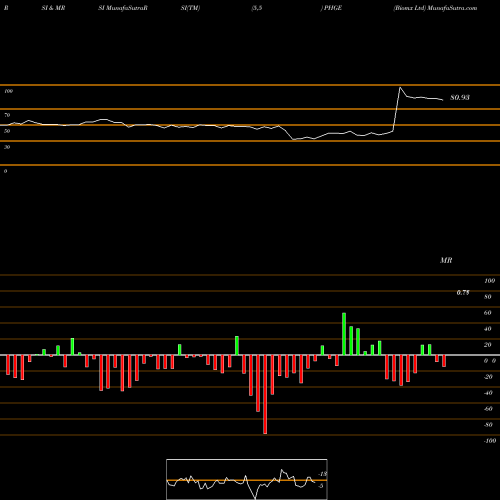This screenshot has height=500, width=500.
Task: Click the RSI axis label 50
Action: click(x=7, y=131)
